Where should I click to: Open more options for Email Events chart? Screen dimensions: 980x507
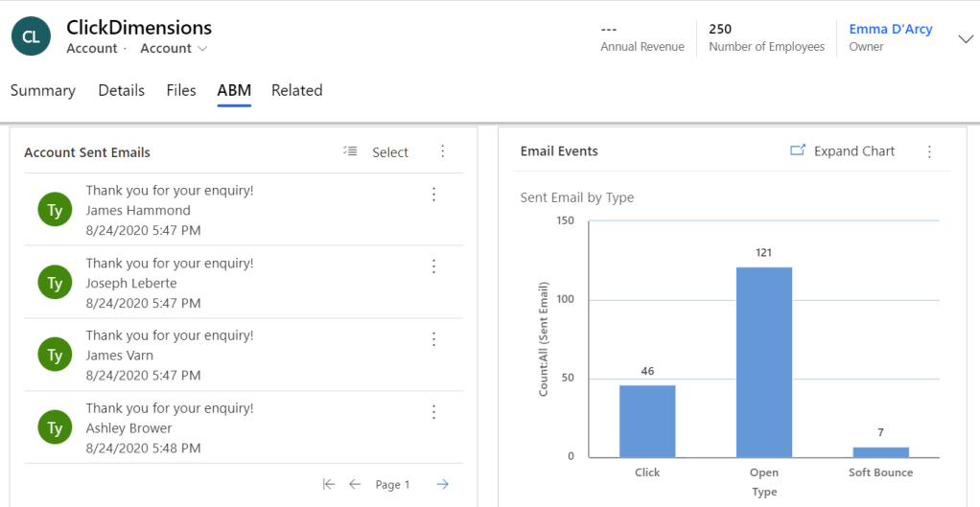[928, 151]
